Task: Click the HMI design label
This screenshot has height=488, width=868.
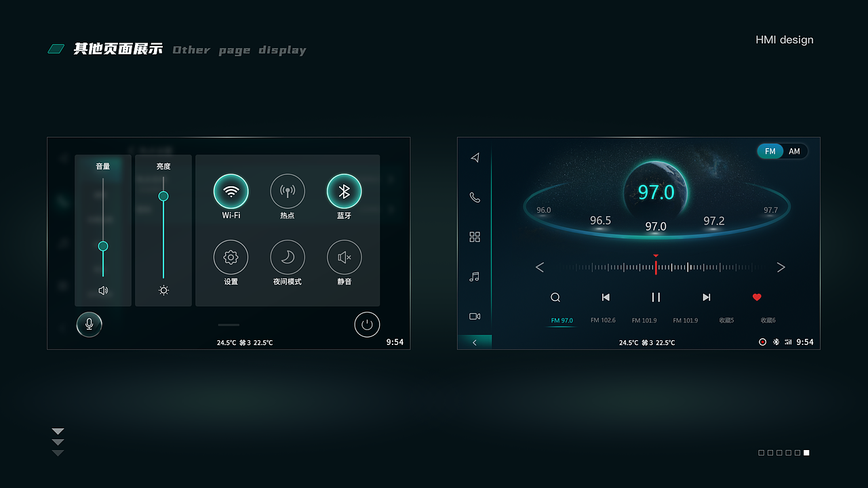Action: pos(785,40)
